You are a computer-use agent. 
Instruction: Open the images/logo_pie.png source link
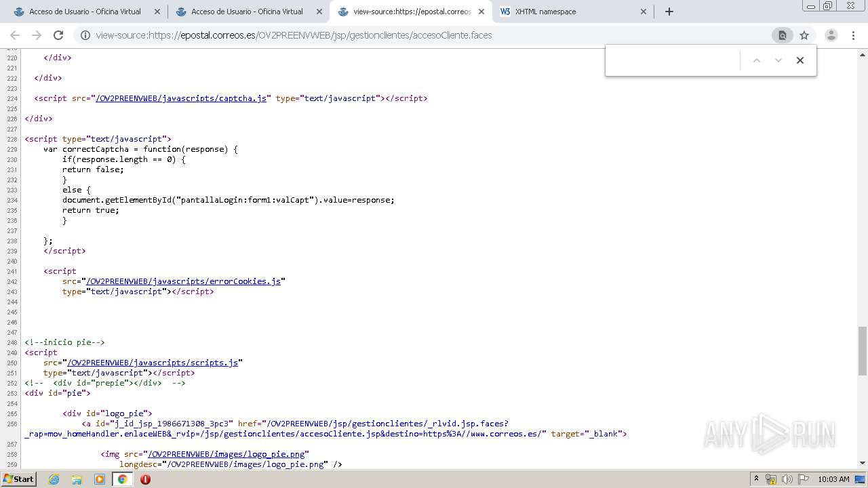point(226,454)
